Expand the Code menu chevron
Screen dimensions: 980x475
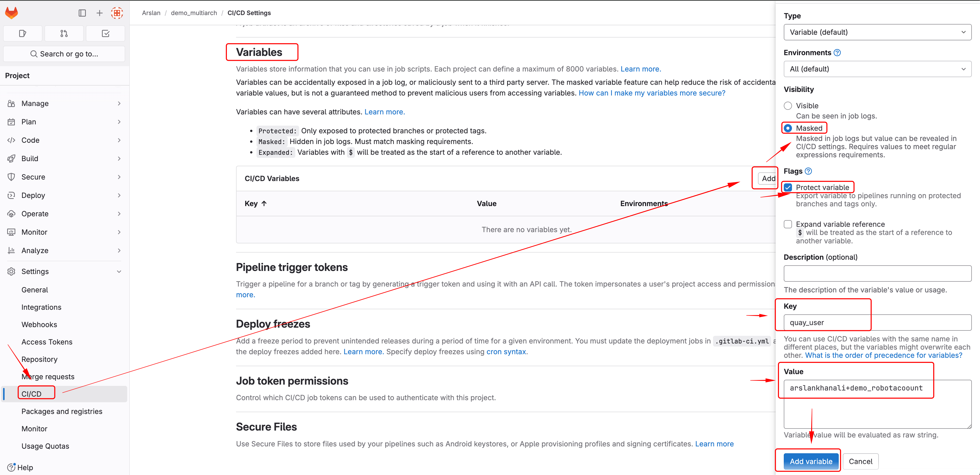[119, 140]
